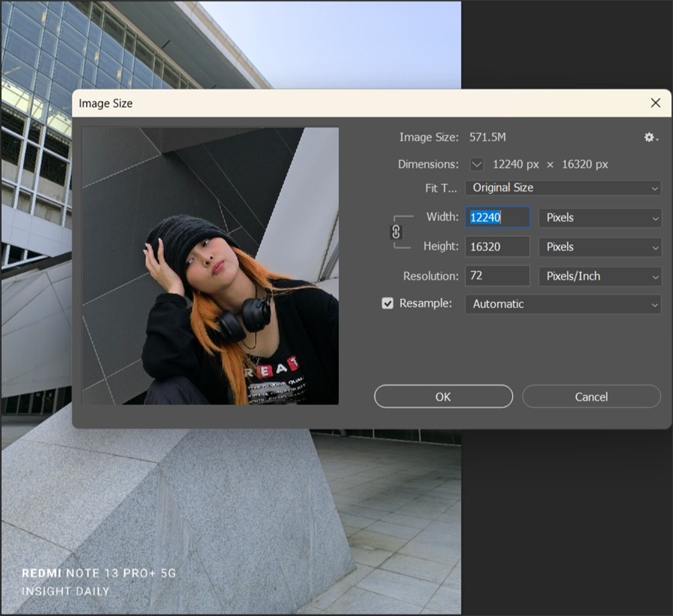Screen dimensions: 673x616
Task: Click the REDMI NOTE watermark on canvas
Action: [98, 574]
